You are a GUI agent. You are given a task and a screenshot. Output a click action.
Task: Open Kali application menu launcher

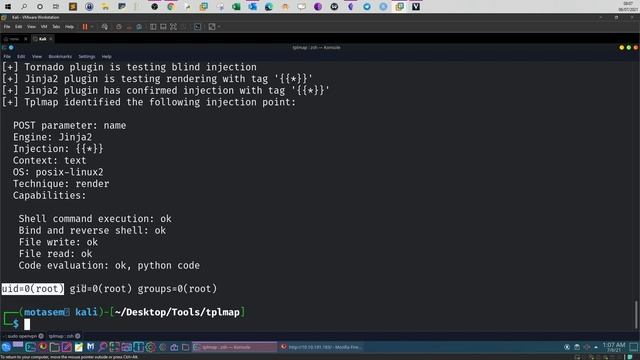6,347
